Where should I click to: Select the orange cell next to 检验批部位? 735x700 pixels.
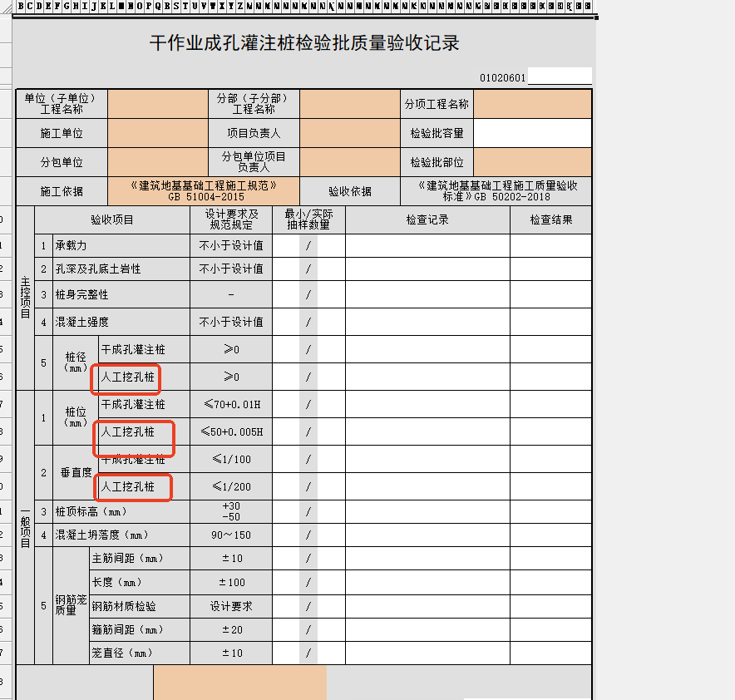point(532,162)
